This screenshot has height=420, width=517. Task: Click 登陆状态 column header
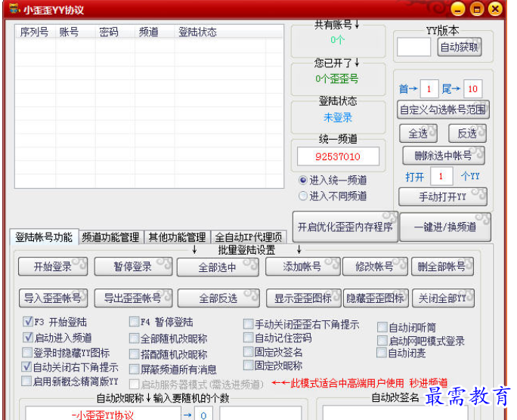point(220,32)
